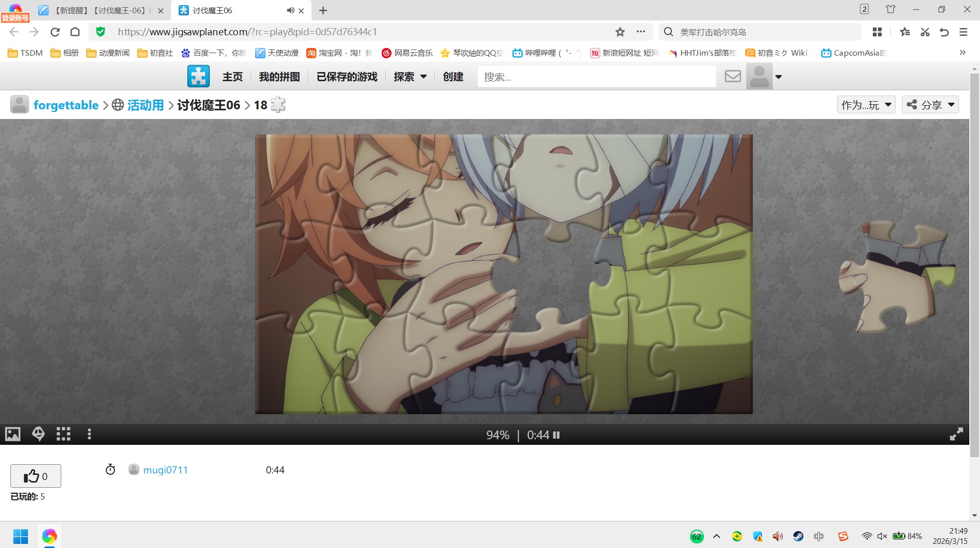Enter fullscreen puzzle mode

point(956,434)
